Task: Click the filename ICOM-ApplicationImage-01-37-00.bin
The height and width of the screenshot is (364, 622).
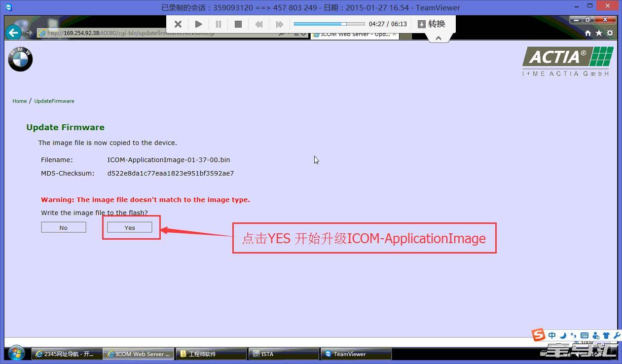Action: tap(169, 160)
